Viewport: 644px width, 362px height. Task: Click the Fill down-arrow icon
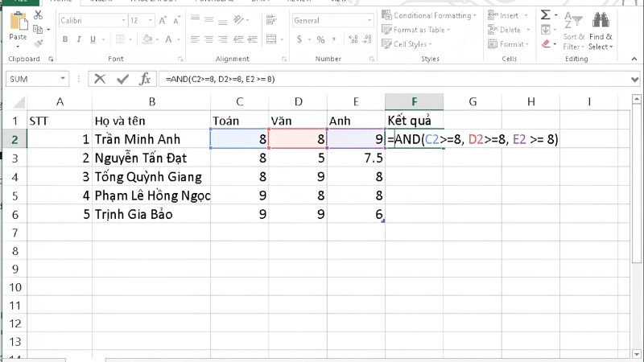point(546,30)
